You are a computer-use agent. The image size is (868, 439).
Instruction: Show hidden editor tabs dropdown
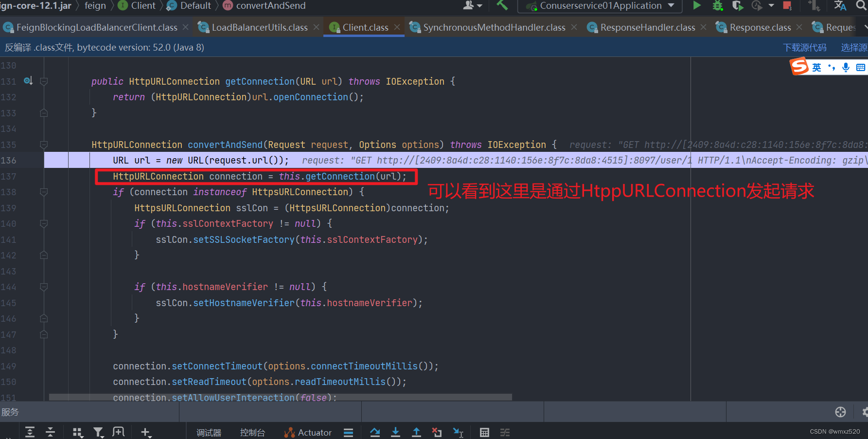865,28
